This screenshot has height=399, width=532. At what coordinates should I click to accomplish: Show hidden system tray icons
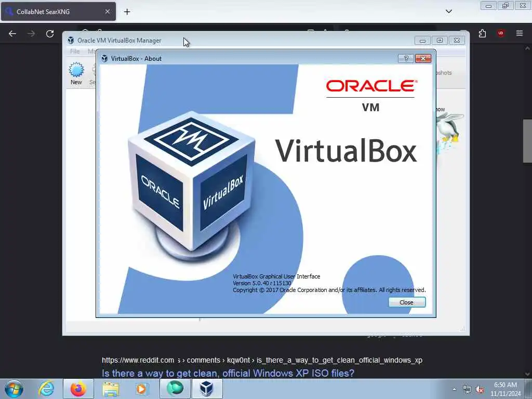(454, 390)
